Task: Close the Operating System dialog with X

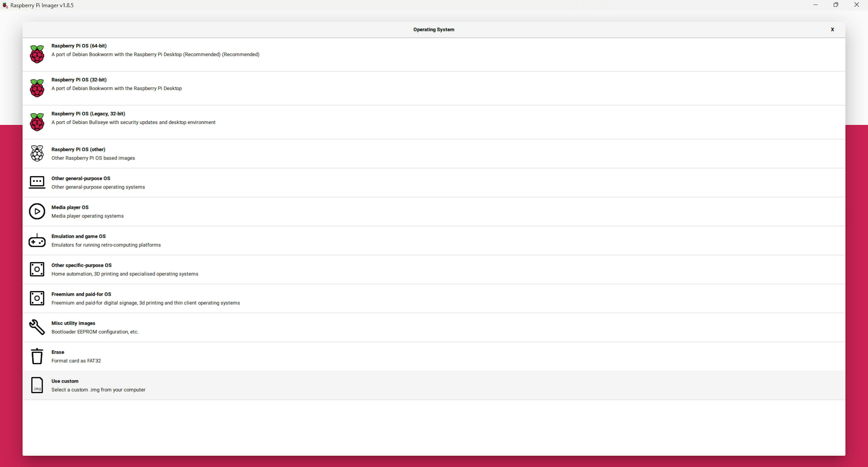Action: [832, 30]
